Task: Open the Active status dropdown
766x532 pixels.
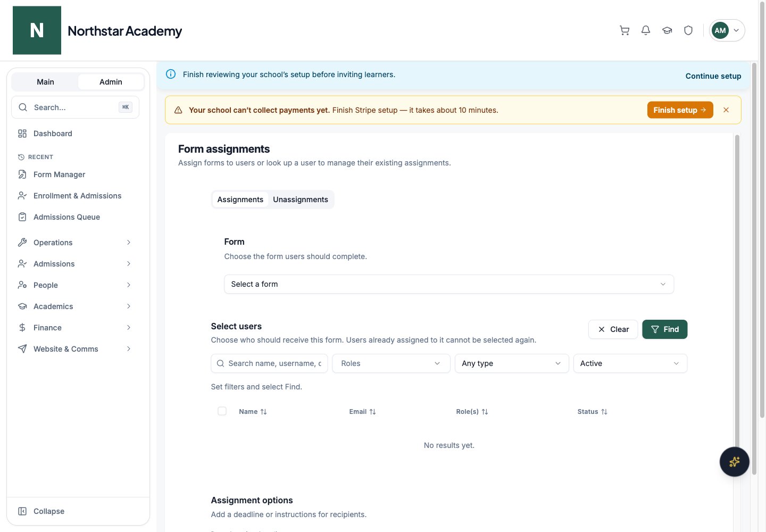Action: click(x=630, y=363)
